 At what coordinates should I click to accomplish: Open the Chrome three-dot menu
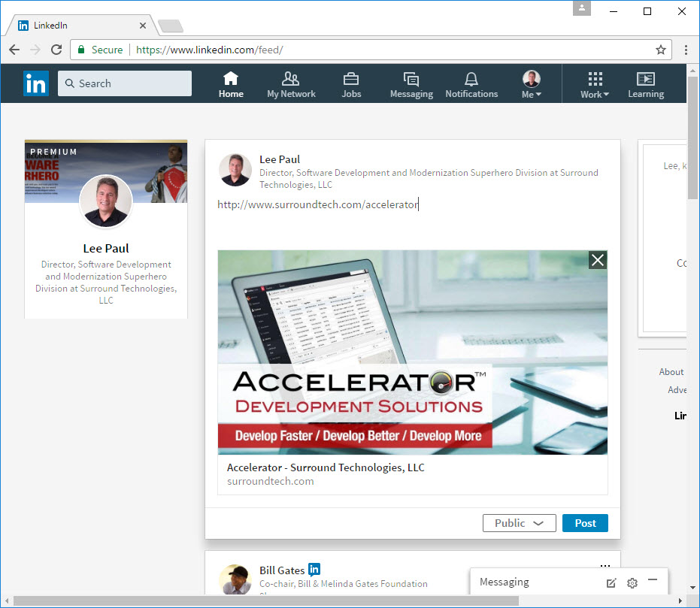click(686, 50)
